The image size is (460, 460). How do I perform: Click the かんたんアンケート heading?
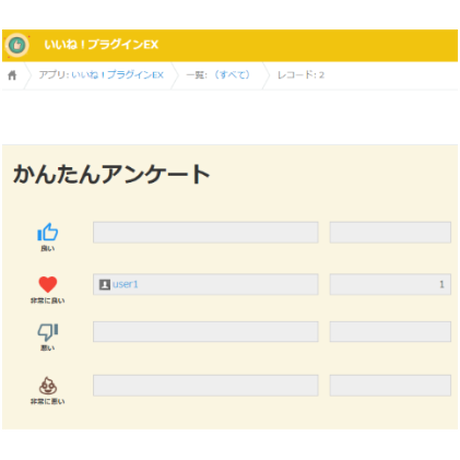tap(112, 174)
